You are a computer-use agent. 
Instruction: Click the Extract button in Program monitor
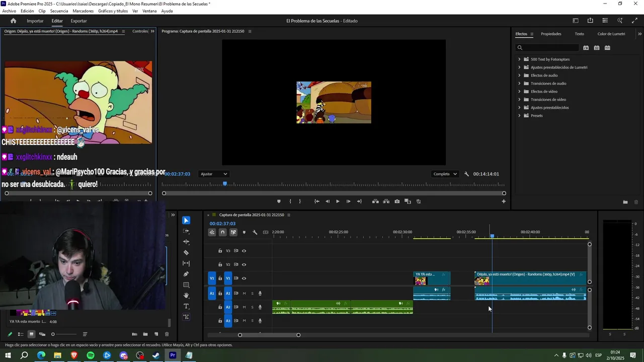click(x=386, y=202)
